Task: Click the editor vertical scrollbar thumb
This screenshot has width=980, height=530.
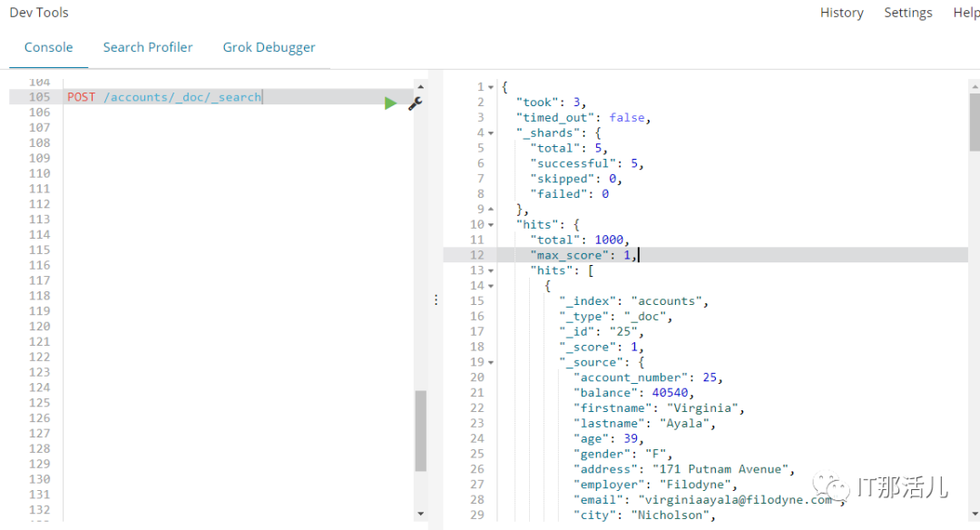Action: [421, 430]
